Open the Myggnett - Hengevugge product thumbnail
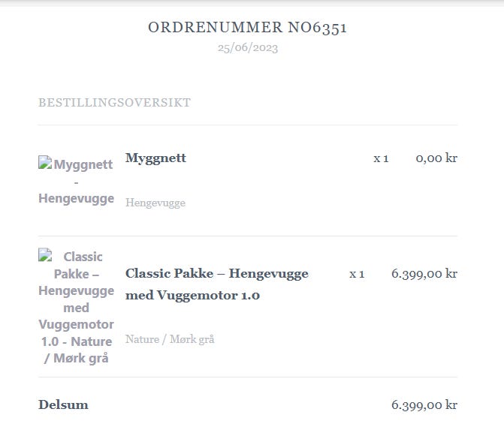Image resolution: width=504 pixels, height=424 pixels. [x=76, y=181]
